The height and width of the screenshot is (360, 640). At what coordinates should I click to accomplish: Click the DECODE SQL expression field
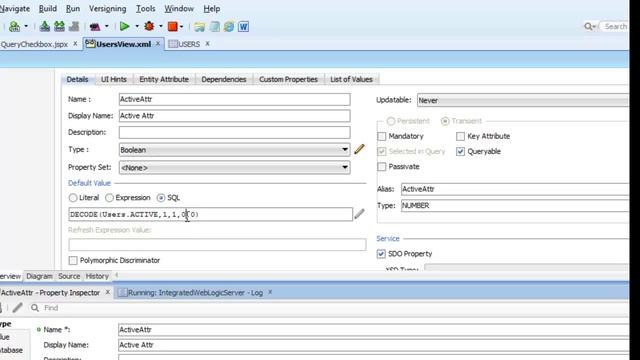click(211, 214)
